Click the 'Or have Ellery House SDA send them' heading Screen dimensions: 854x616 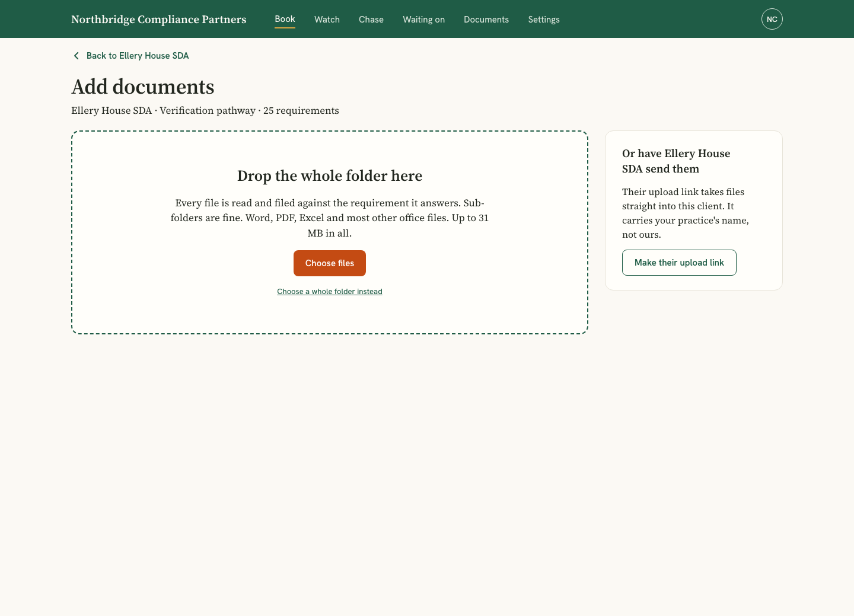(676, 161)
